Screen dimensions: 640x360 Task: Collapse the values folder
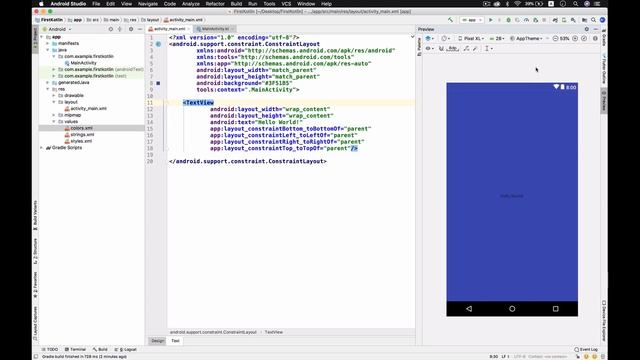54,122
